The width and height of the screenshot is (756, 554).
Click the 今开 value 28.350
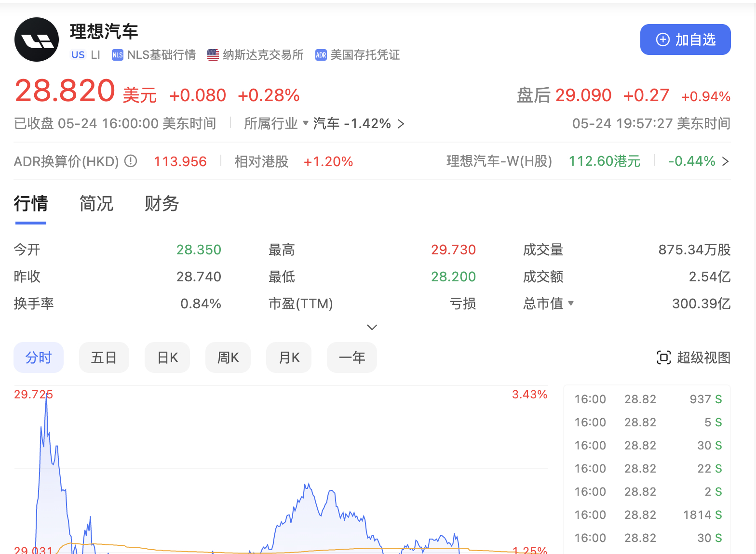[199, 250]
